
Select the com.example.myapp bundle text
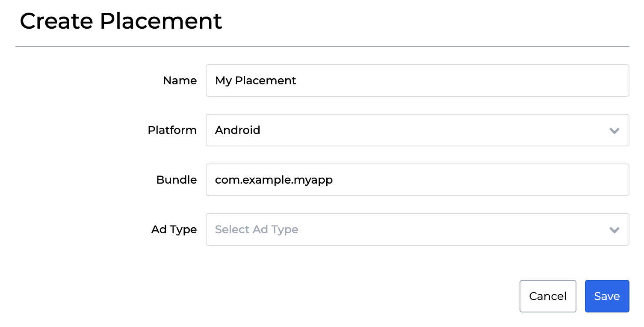click(x=274, y=180)
